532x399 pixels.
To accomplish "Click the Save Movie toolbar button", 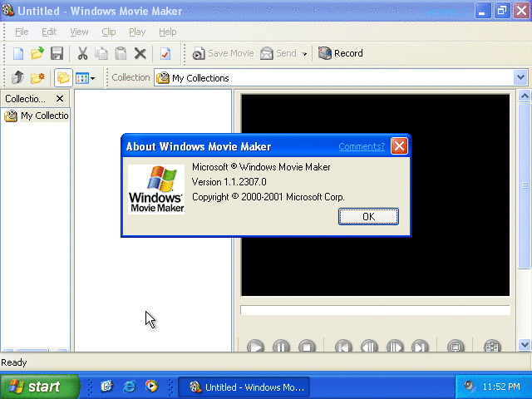I will (x=223, y=53).
